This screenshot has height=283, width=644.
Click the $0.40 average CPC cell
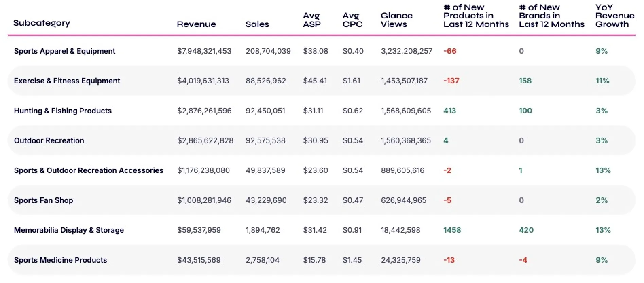click(353, 51)
